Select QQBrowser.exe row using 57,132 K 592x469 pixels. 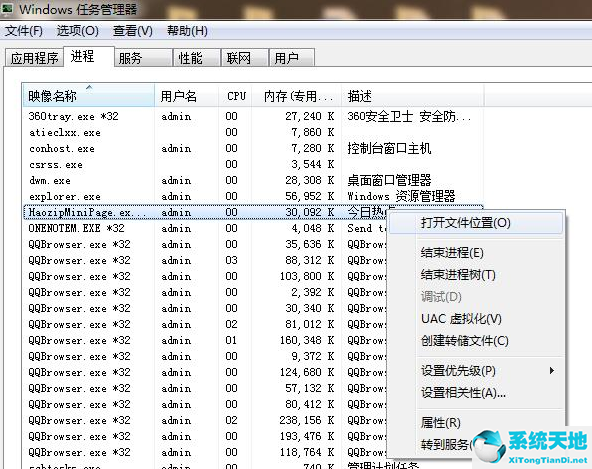click(206, 388)
